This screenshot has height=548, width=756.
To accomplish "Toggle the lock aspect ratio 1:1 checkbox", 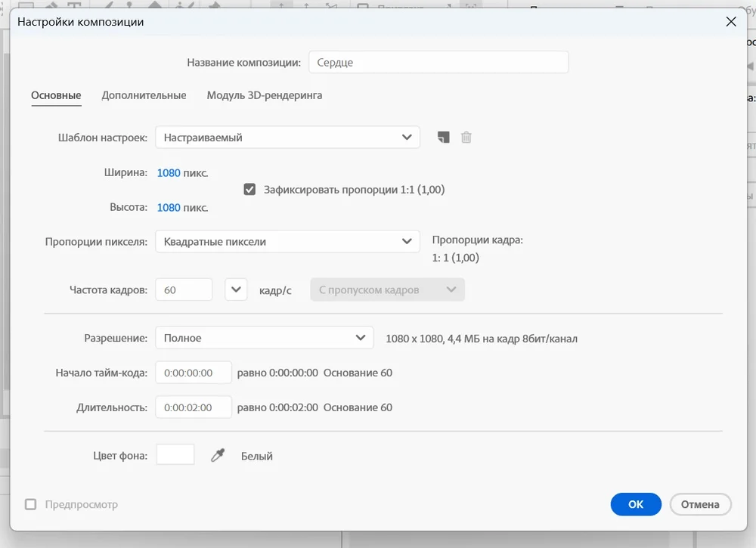I will (x=249, y=190).
